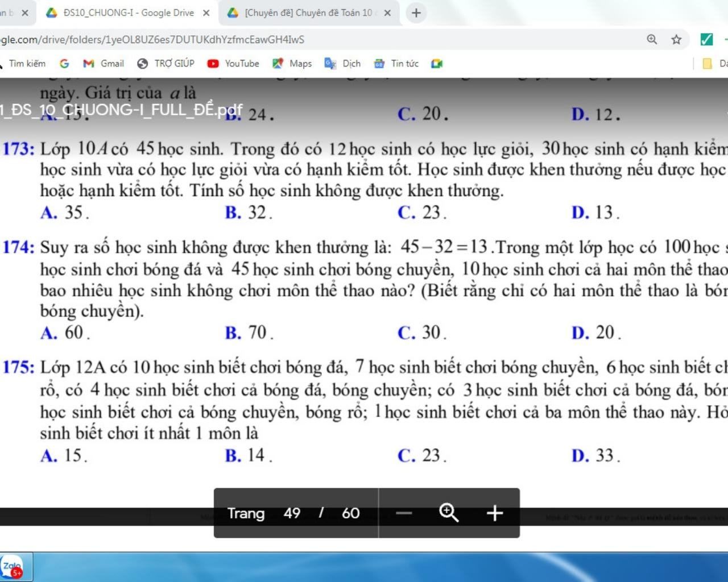Viewport: 728px width, 582px height.
Task: Click the green checkmark extension icon
Action: coord(706,39)
